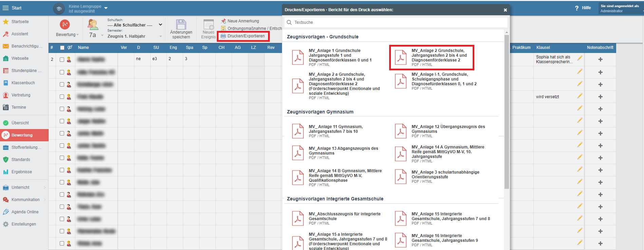Open the Hilfe question mark icon

coord(577,8)
